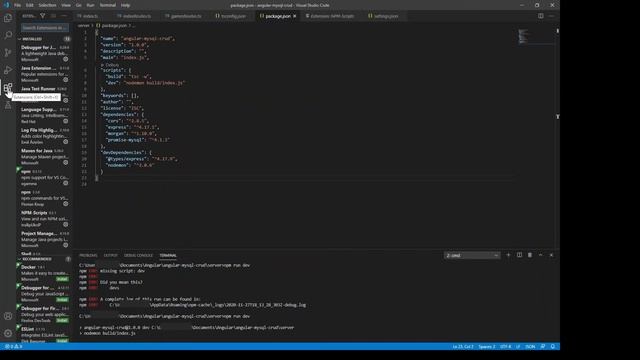640x360 pixels.
Task: Click the filter extensions funnel icon
Action: point(42,16)
